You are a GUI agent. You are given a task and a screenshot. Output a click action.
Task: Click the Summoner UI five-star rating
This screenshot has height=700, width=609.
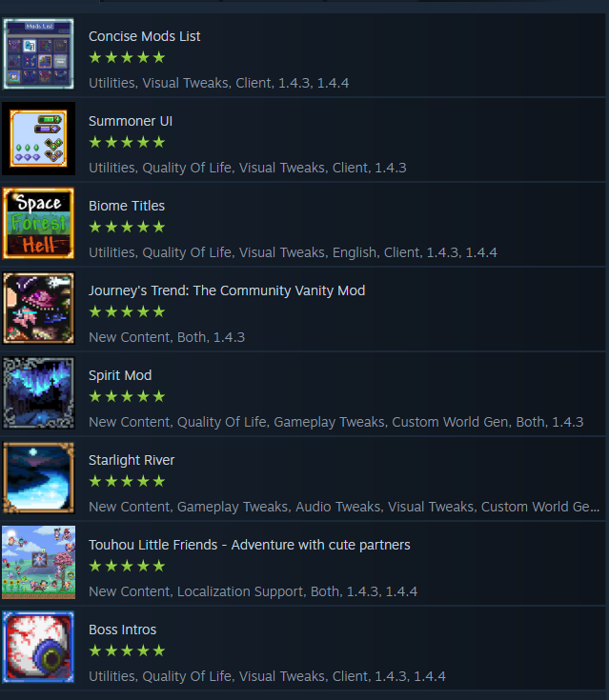click(x=127, y=143)
